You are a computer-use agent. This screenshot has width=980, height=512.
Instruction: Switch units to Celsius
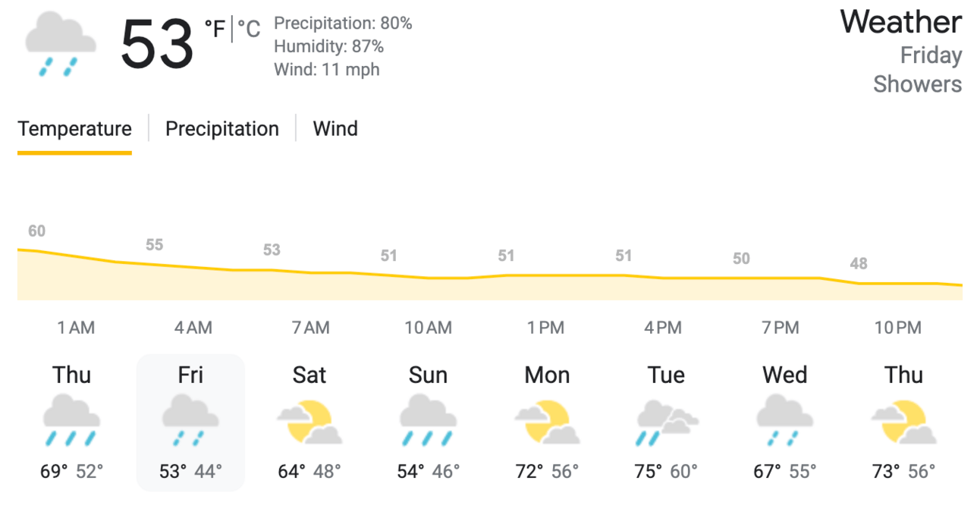click(x=249, y=30)
